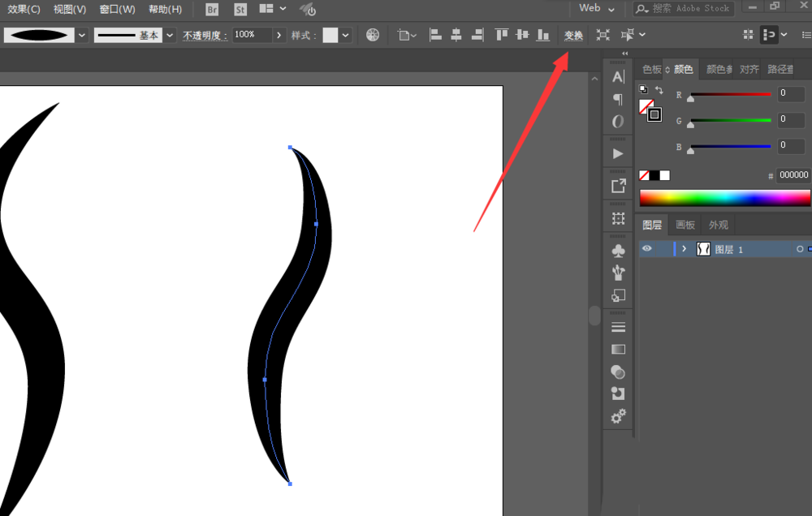Click the 图层 1 target circle
The width and height of the screenshot is (812, 516).
pyautogui.click(x=800, y=249)
